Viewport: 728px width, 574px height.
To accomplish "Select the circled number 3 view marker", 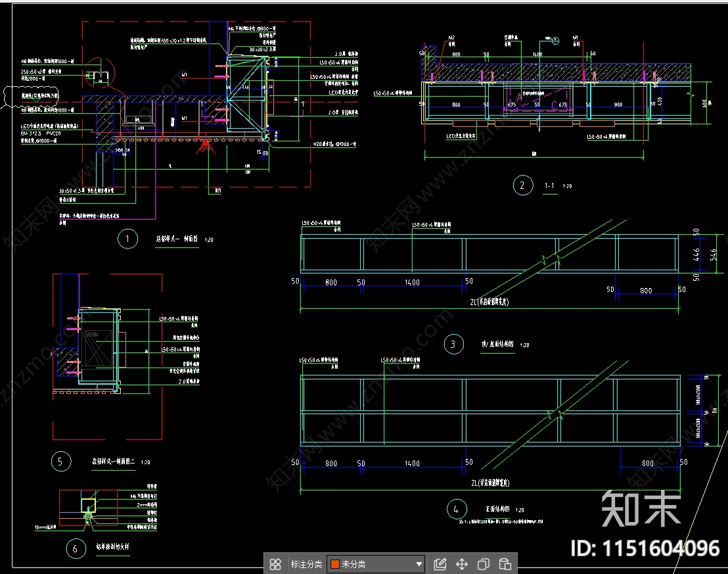I will pyautogui.click(x=453, y=345).
